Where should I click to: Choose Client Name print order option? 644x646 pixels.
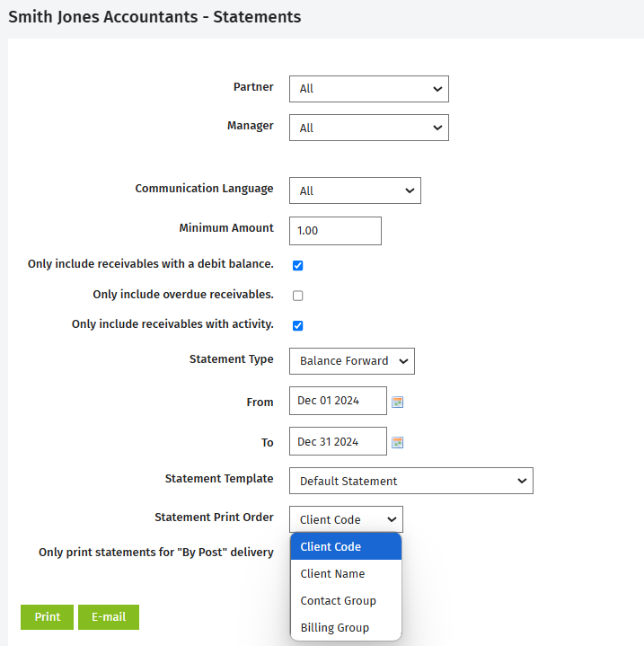point(346,573)
